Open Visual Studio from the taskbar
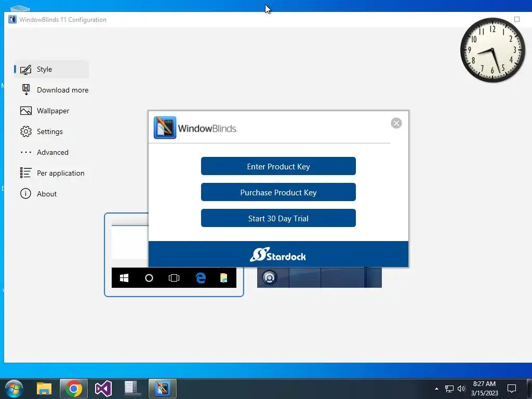 pyautogui.click(x=103, y=389)
